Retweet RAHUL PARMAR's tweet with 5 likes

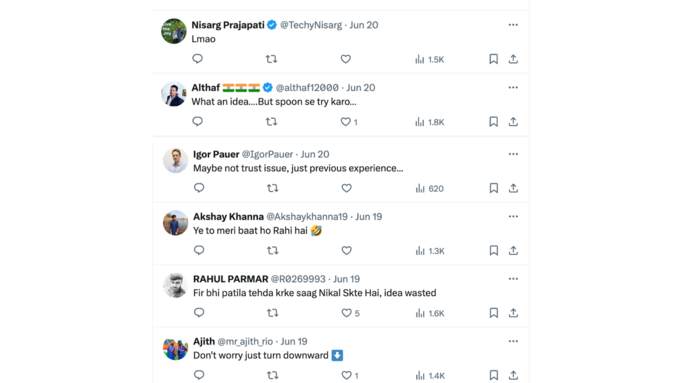pyautogui.click(x=272, y=313)
